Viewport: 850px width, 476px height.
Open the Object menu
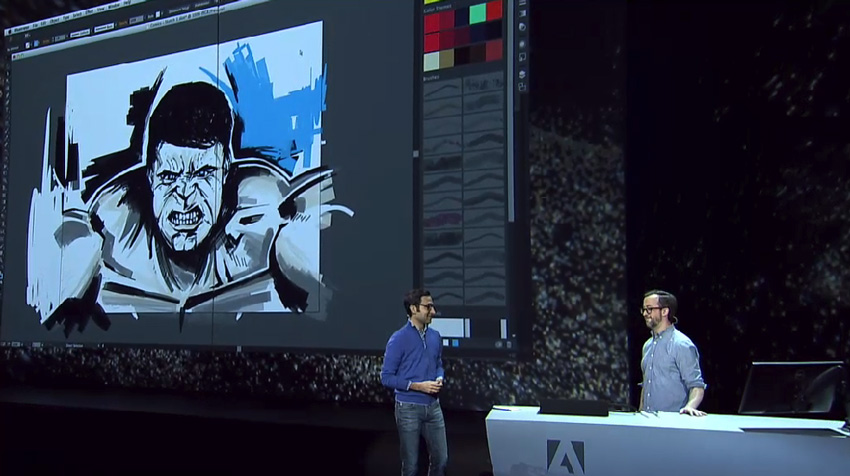(55, 20)
